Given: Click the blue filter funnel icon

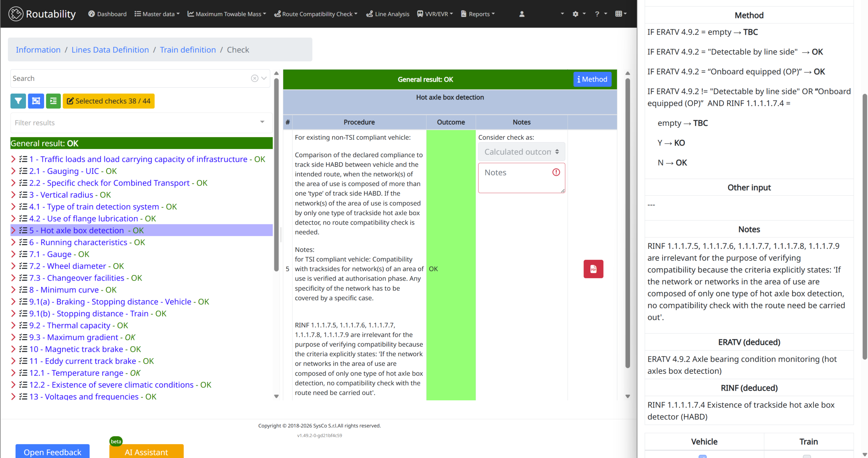Looking at the screenshot, I should click(x=18, y=101).
